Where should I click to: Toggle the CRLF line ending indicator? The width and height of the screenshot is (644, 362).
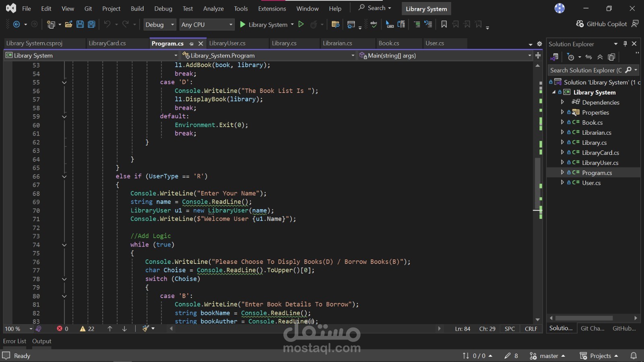(x=531, y=329)
